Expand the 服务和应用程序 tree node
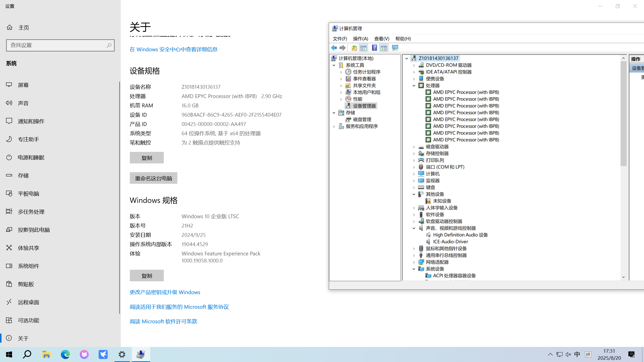 click(x=334, y=126)
